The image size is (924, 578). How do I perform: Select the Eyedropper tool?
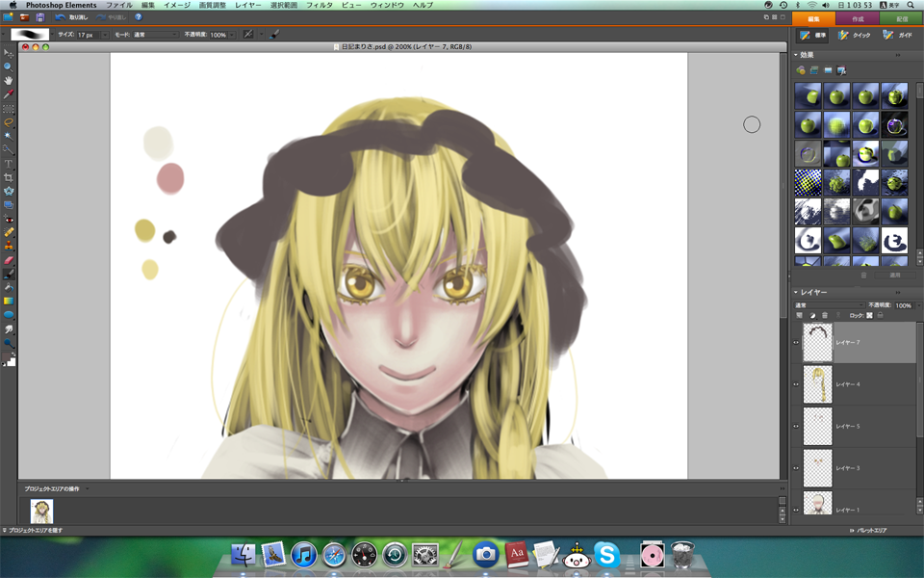[9, 94]
